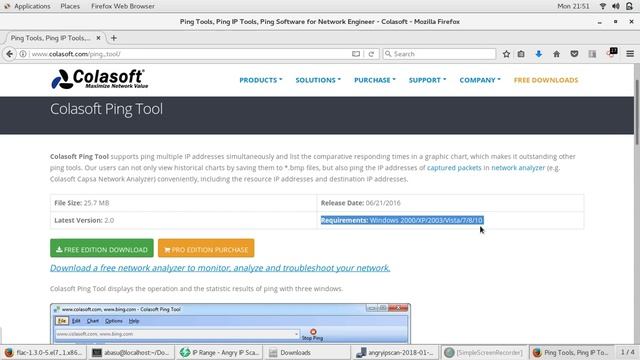
Task: Click FREE EDITION DOWNLOAD button
Action: [102, 248]
